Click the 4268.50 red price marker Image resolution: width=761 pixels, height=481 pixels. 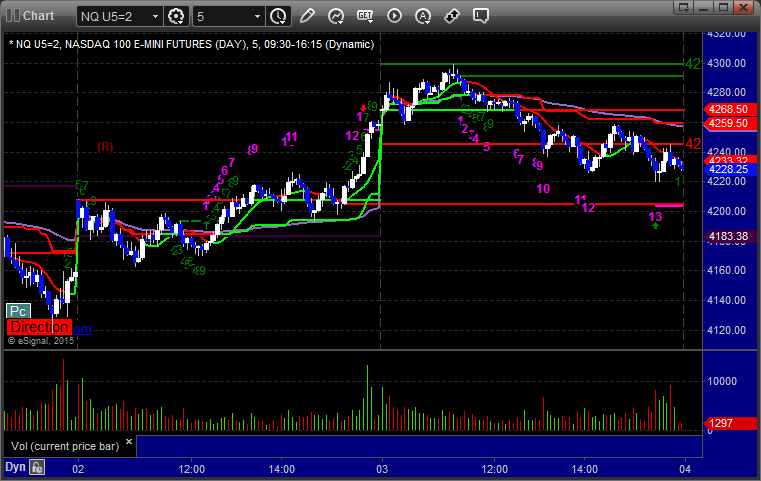tap(729, 109)
